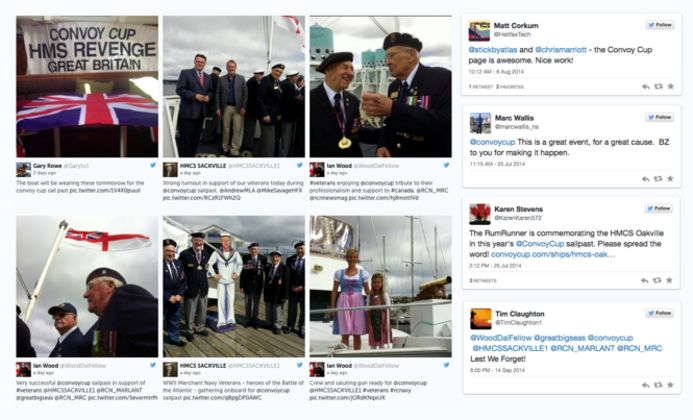
Task: Open the two veterans talking photo
Action: point(381,87)
